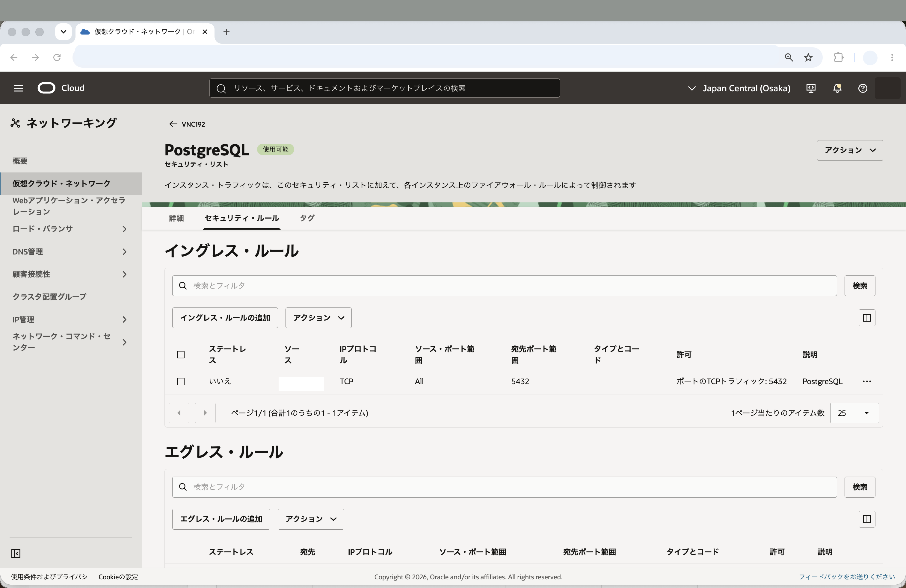This screenshot has width=906, height=588.
Task: Click the browser zoom magnifier icon
Action: coord(789,57)
